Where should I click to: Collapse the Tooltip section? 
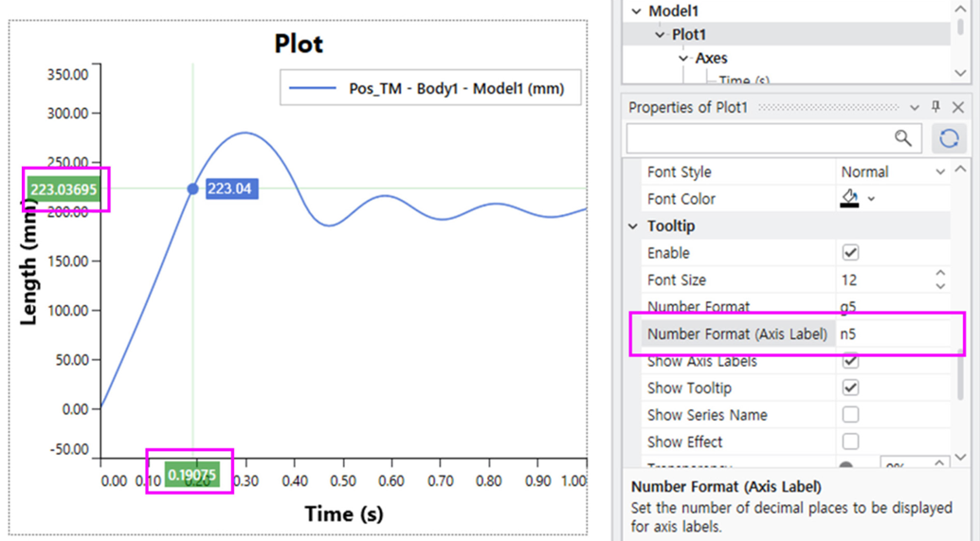[x=633, y=226]
